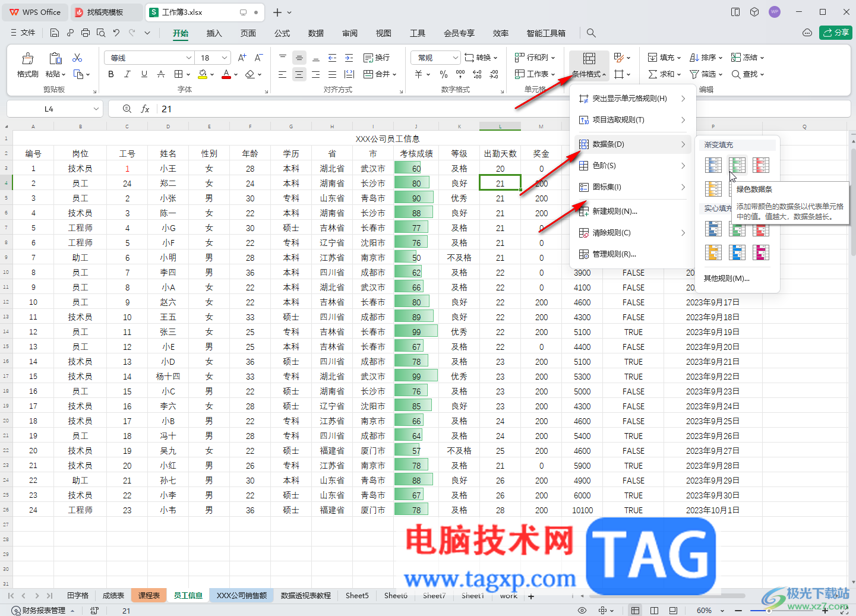
Task: Switch to the Insert (插入) ribbon tab
Action: point(214,33)
